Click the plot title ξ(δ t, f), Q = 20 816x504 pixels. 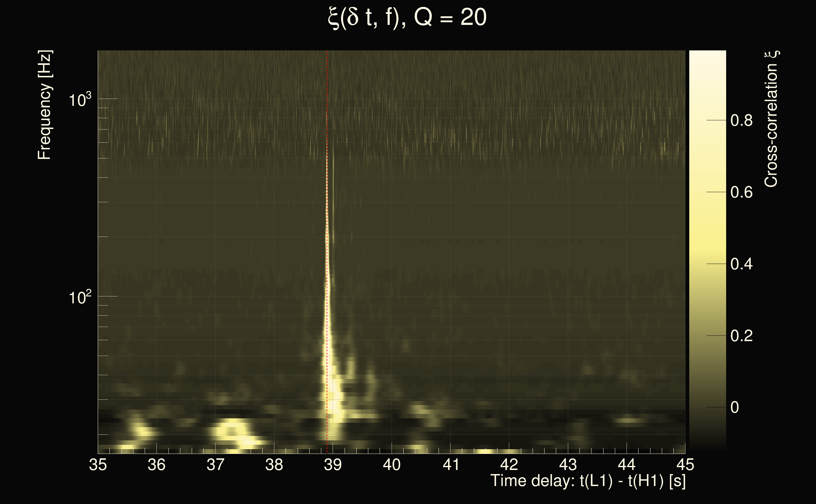(x=407, y=17)
